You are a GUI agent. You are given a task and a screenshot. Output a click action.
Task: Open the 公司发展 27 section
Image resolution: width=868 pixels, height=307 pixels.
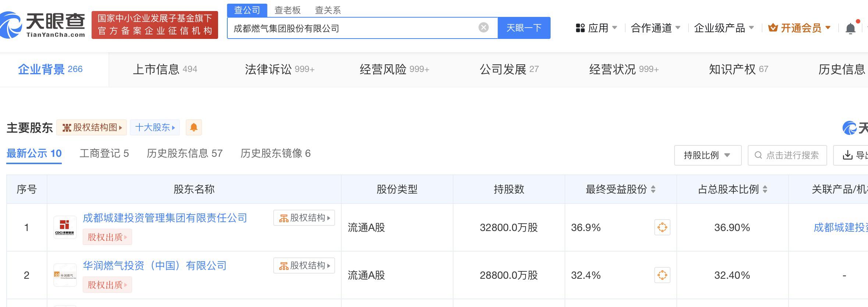point(509,69)
